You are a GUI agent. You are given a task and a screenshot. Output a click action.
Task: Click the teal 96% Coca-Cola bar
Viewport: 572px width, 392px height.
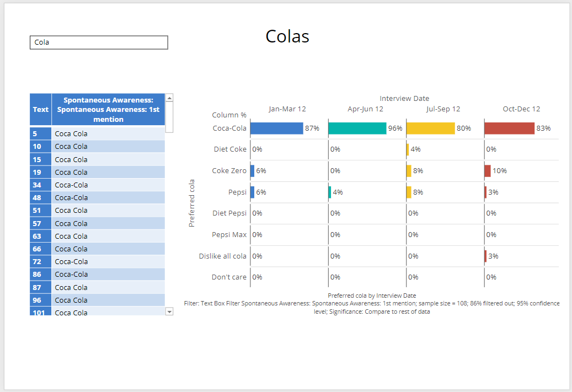click(x=357, y=128)
